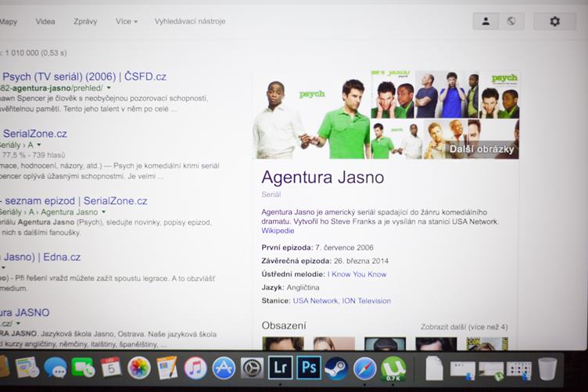The image size is (588, 392).
Task: Open Vyhledávací nástroje search tools
Action: tap(190, 21)
